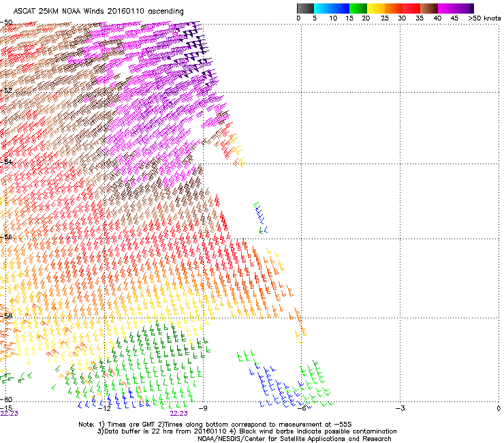The height and width of the screenshot is (443, 504).
Task: Click the '22:23' time label below -15
Action: click(10, 414)
